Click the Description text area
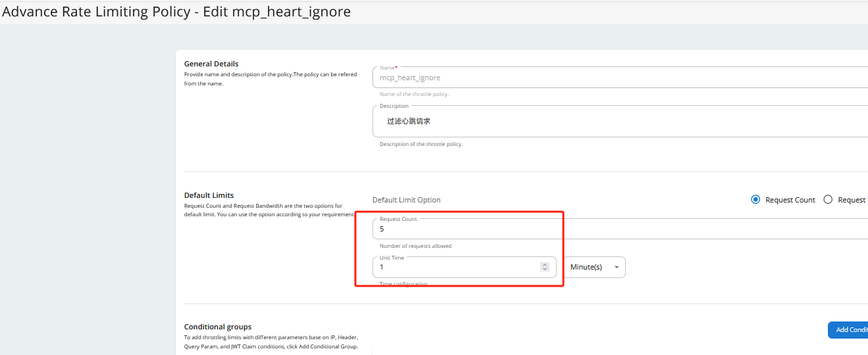Image resolution: width=868 pixels, height=355 pixels. pyautogui.click(x=620, y=121)
